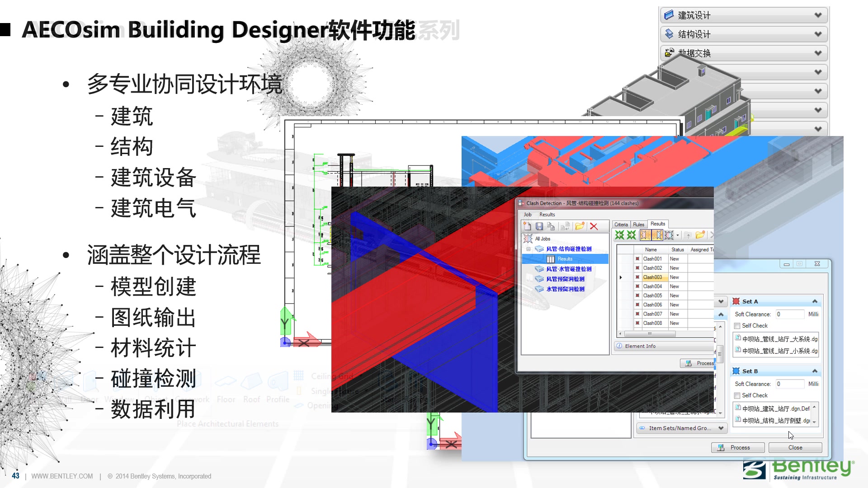
Task: Expand the 结构设计 task group
Action: pos(818,34)
